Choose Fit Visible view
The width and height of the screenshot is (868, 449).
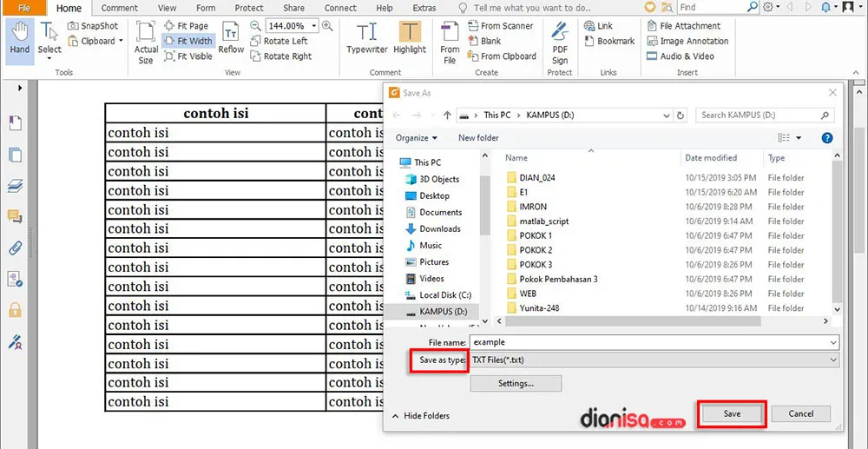click(x=188, y=56)
